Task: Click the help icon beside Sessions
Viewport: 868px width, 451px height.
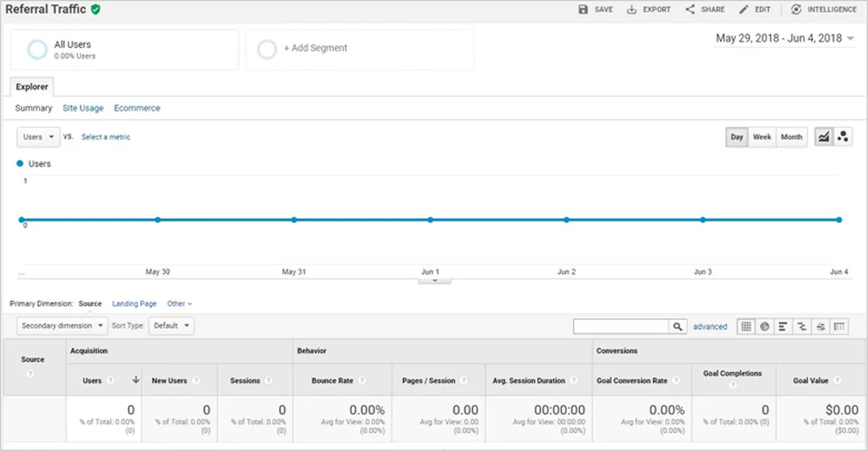Action: tap(268, 380)
